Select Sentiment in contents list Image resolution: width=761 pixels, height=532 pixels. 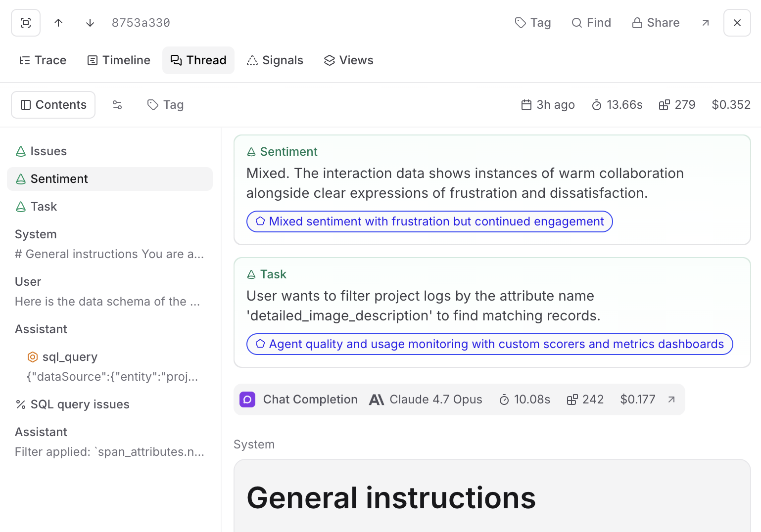(x=110, y=179)
